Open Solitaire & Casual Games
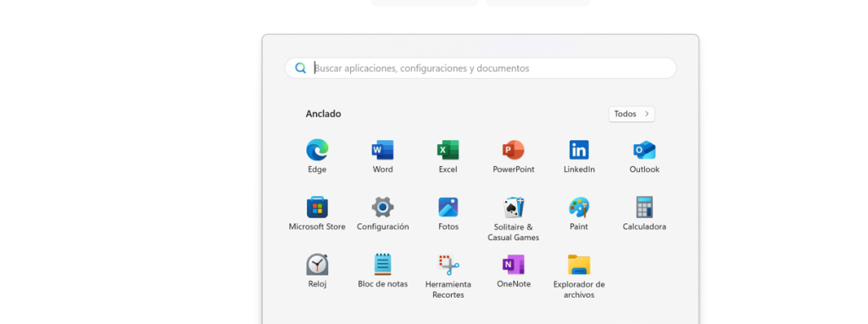 513,208
